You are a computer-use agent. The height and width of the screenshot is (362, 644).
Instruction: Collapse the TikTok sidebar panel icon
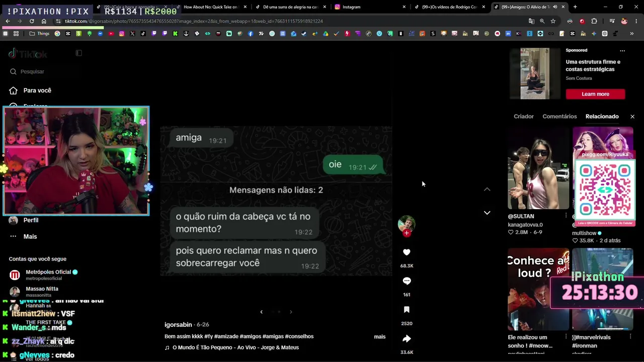pyautogui.click(x=78, y=53)
